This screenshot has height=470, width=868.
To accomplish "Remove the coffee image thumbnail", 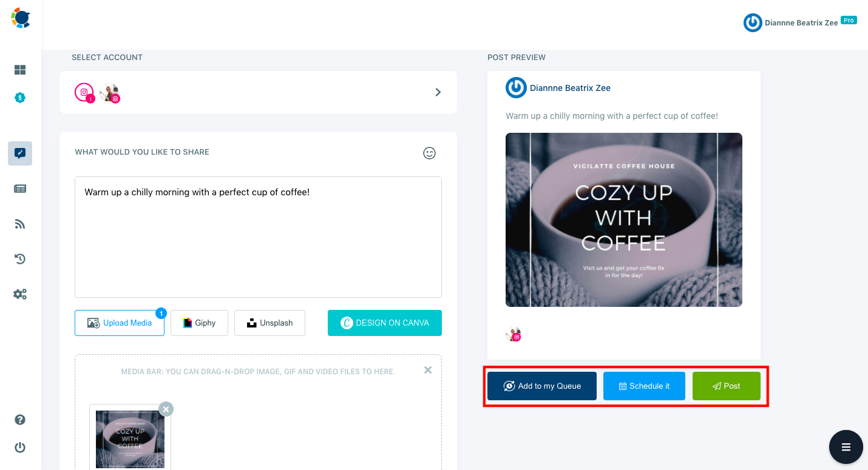I will [x=166, y=409].
